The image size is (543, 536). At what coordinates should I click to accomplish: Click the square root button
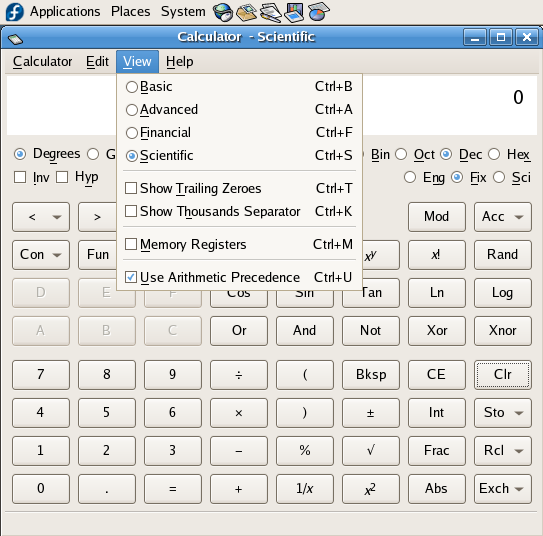(x=371, y=451)
